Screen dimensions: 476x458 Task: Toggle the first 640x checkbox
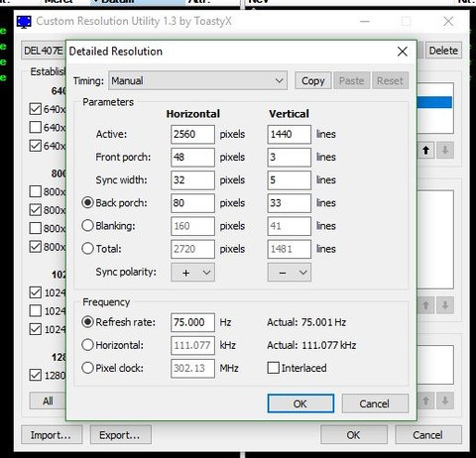click(36, 109)
